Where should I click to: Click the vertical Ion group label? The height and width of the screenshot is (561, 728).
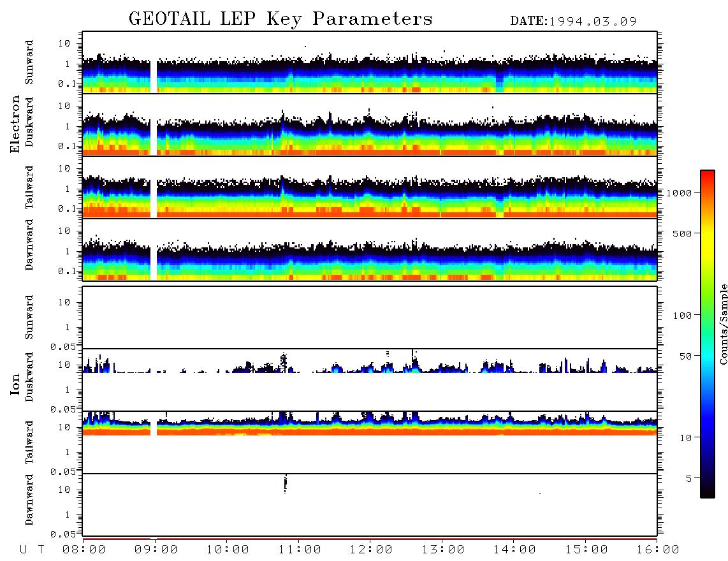point(15,384)
